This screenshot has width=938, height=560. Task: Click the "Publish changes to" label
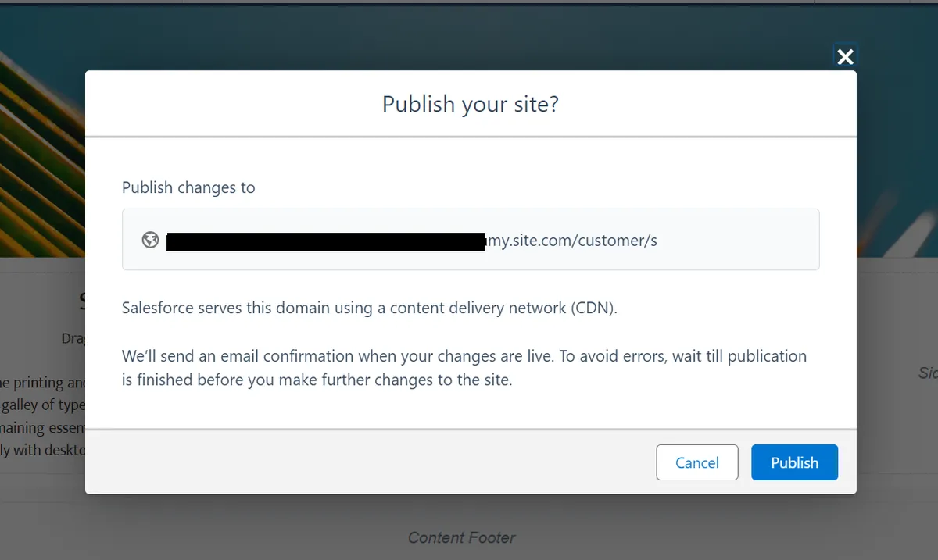(x=188, y=187)
